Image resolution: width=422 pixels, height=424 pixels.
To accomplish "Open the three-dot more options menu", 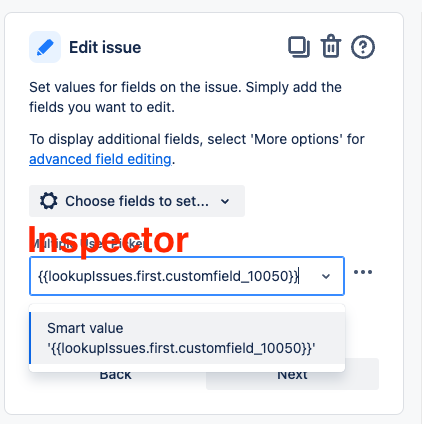I will pyautogui.click(x=363, y=272).
